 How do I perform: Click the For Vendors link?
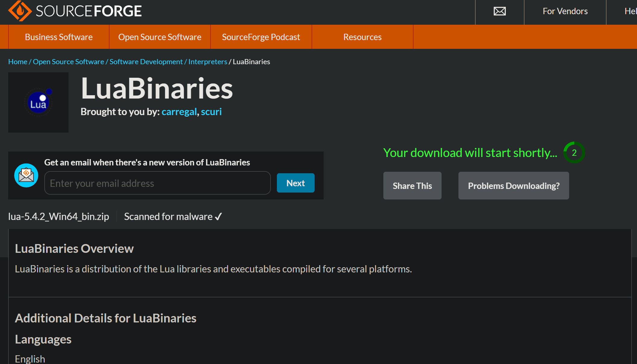[565, 11]
